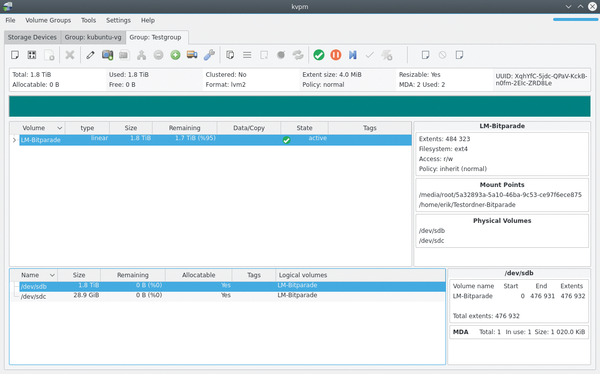Select the /dev/sdc physical volume row
600x374 pixels.
click(232, 296)
